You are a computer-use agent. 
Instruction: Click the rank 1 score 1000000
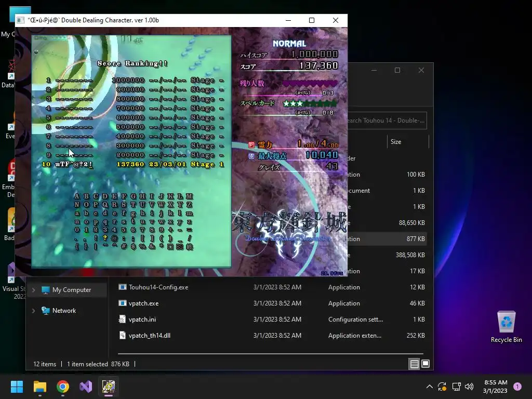[128, 80]
